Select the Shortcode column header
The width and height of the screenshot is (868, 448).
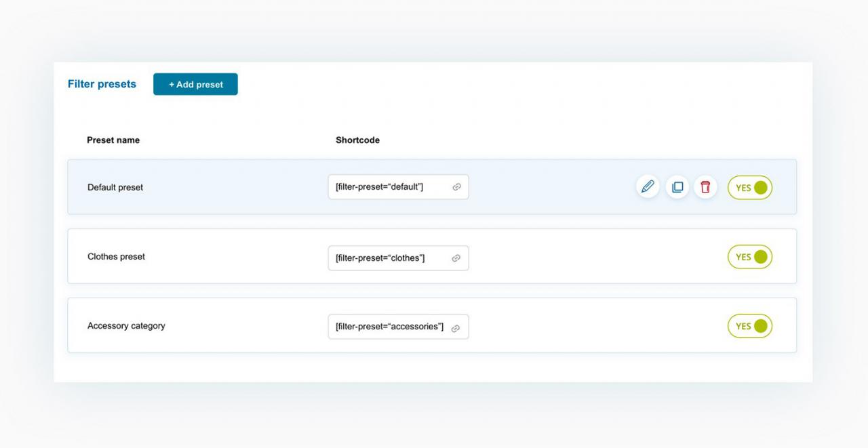click(x=357, y=140)
